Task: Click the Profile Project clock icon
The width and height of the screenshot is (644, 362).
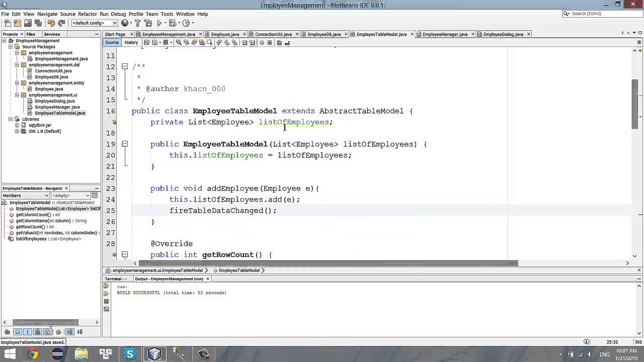Action: click(186, 23)
